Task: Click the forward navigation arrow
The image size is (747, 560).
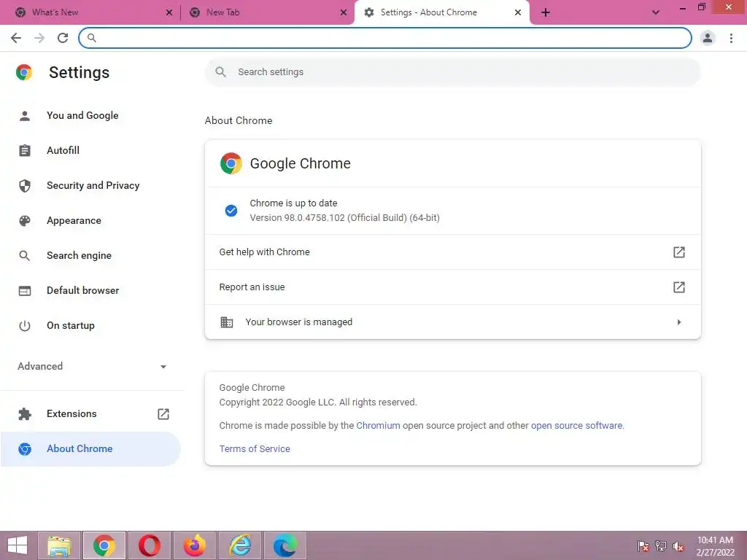Action: point(39,38)
